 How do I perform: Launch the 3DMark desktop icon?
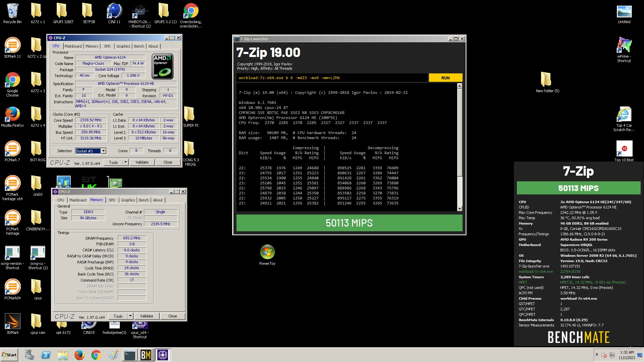point(12,324)
